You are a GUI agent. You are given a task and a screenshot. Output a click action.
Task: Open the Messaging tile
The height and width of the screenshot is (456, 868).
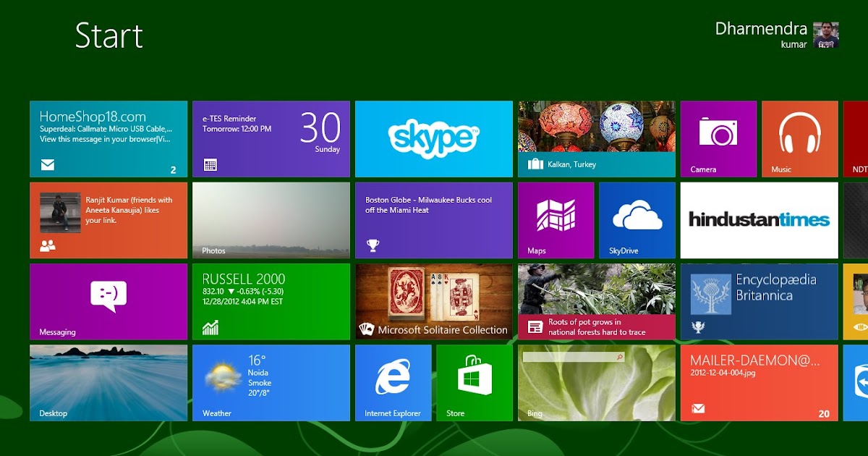click(109, 302)
